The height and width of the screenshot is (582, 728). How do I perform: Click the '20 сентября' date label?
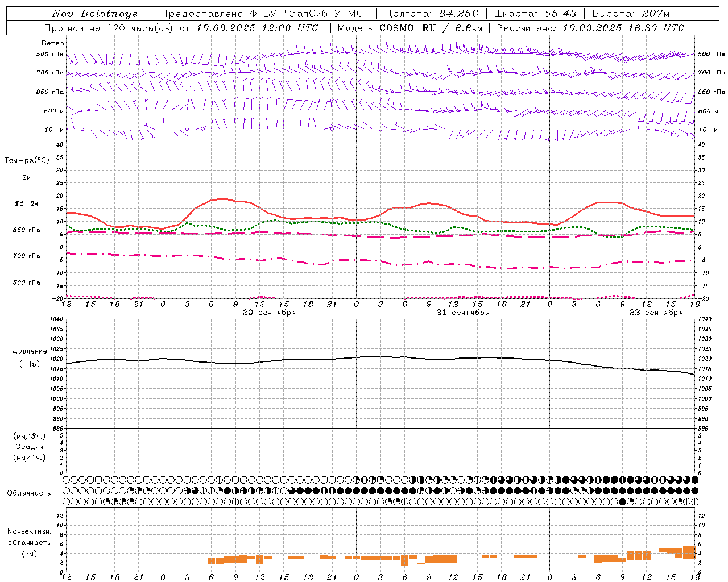(270, 313)
